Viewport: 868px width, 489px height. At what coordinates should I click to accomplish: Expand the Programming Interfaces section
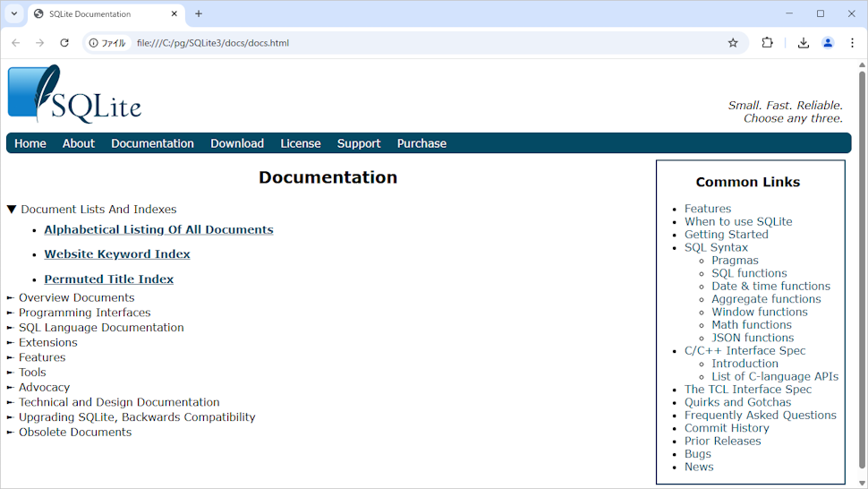pyautogui.click(x=11, y=313)
